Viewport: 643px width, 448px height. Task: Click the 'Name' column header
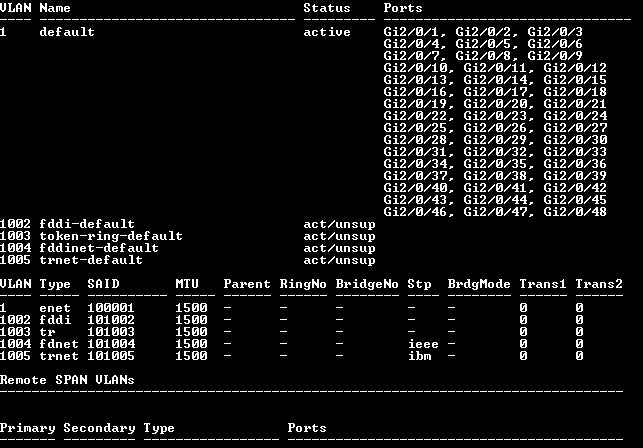coord(55,8)
